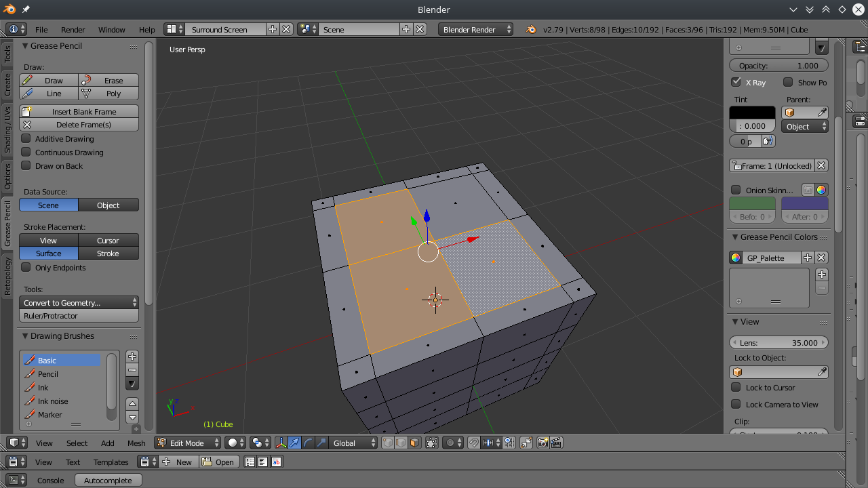Select the Ink brush in the list

pos(43,388)
